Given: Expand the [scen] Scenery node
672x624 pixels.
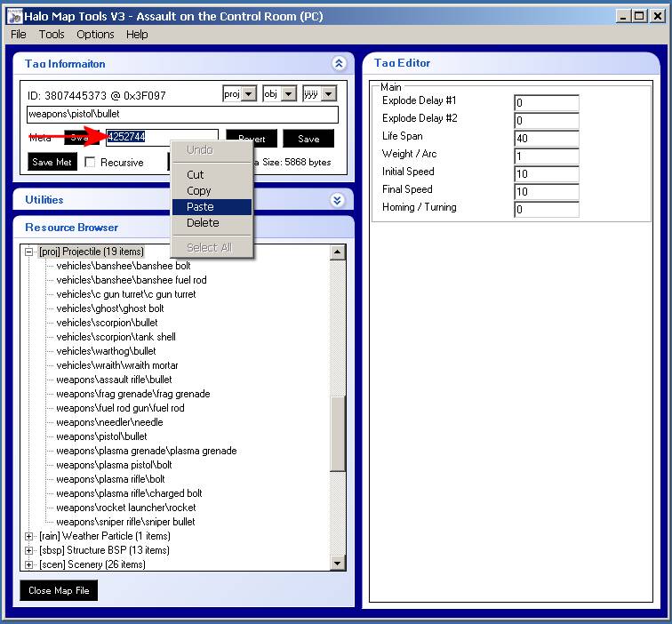Looking at the screenshot, I should (28, 564).
